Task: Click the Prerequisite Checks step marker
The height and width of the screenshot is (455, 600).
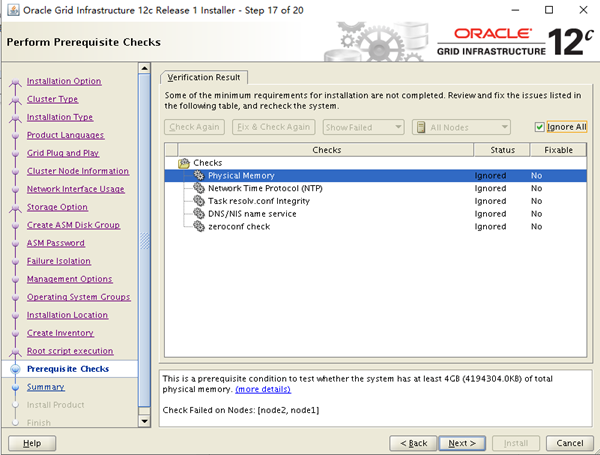Action: (15, 369)
